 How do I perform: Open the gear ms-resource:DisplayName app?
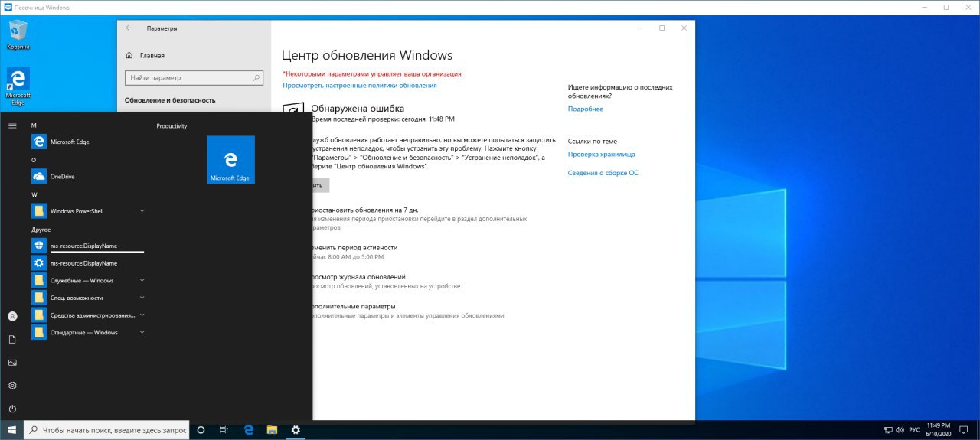coord(87,263)
